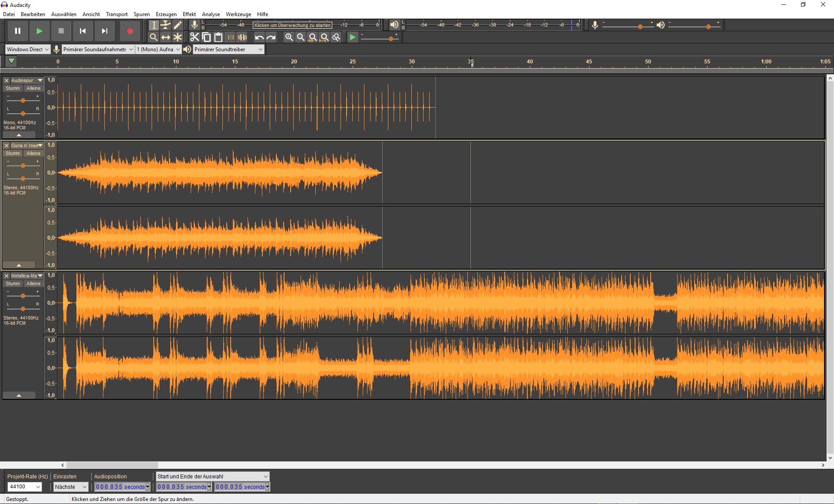Close the Metallica track
834x504 pixels.
[7, 276]
